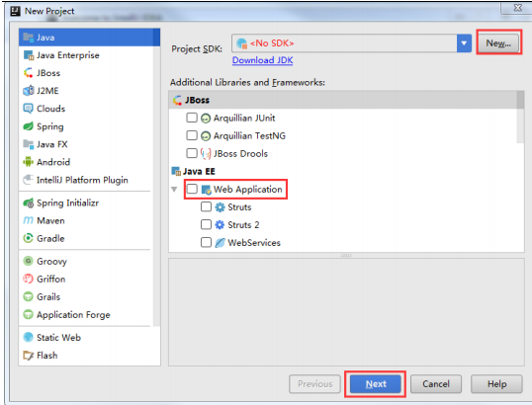The width and height of the screenshot is (532, 405).
Task: Check the WebServices checkbox
Action: click(x=206, y=242)
